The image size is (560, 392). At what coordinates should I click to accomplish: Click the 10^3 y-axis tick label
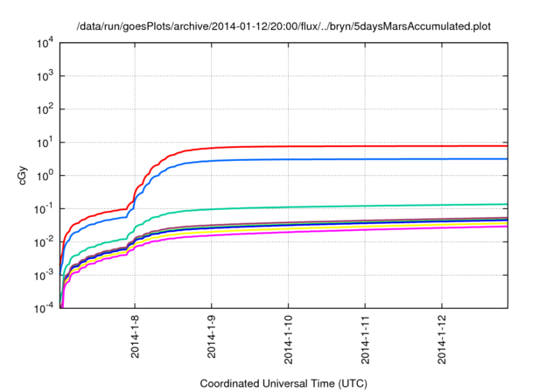(45, 76)
